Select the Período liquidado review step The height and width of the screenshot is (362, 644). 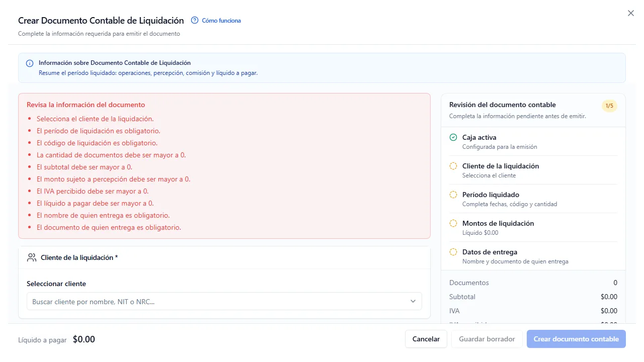coord(533,199)
